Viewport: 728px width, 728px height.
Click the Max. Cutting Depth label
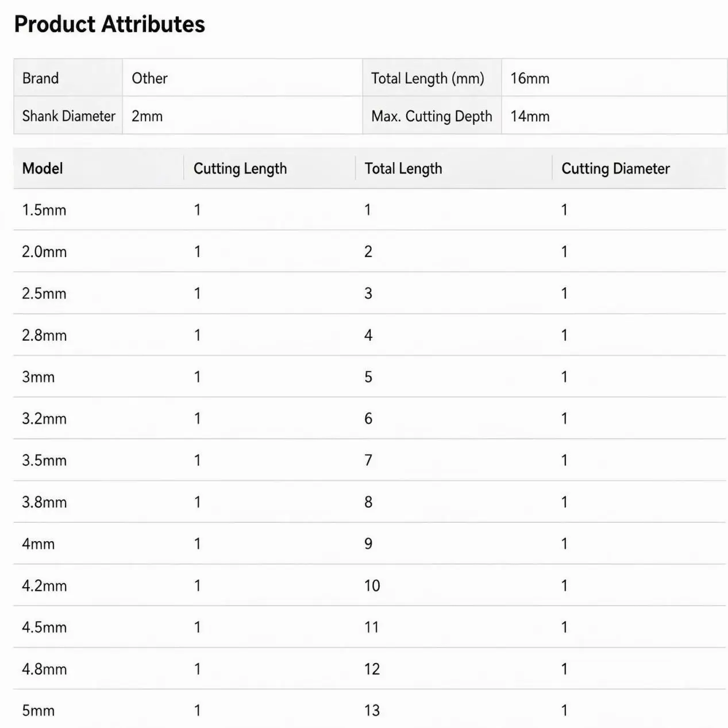432,115
